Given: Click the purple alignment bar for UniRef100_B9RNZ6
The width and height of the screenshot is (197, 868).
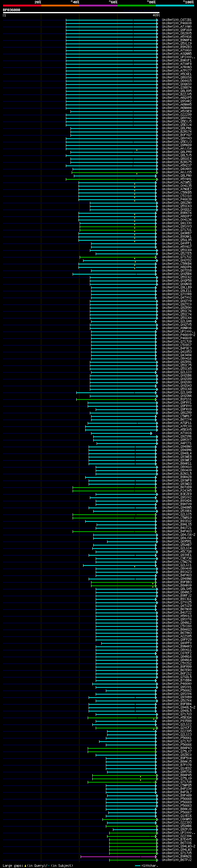Looking at the screenshot, I should (119, 857).
